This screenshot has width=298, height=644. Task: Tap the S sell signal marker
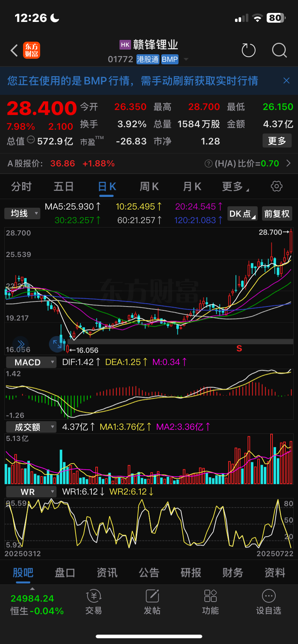pyautogui.click(x=239, y=348)
